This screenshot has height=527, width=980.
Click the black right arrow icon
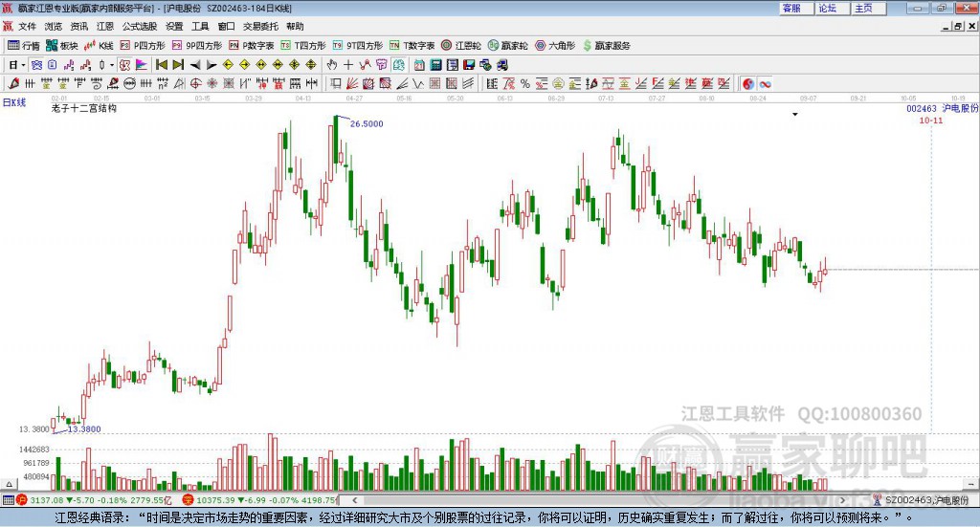tap(212, 65)
